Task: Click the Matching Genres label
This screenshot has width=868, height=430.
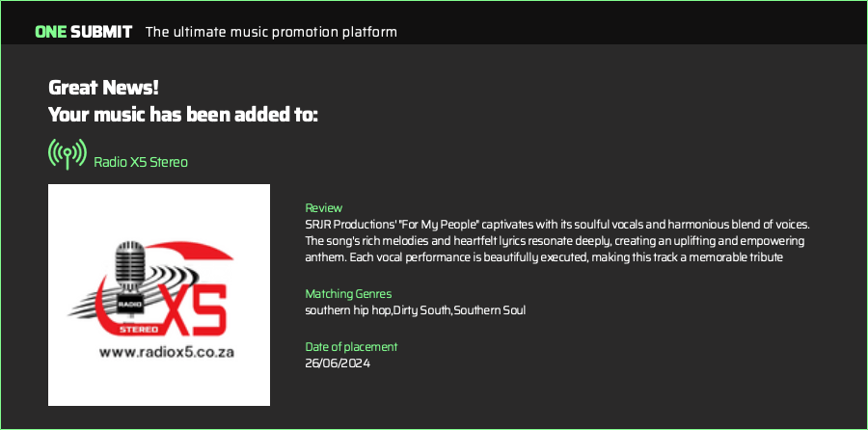Action: (x=348, y=293)
